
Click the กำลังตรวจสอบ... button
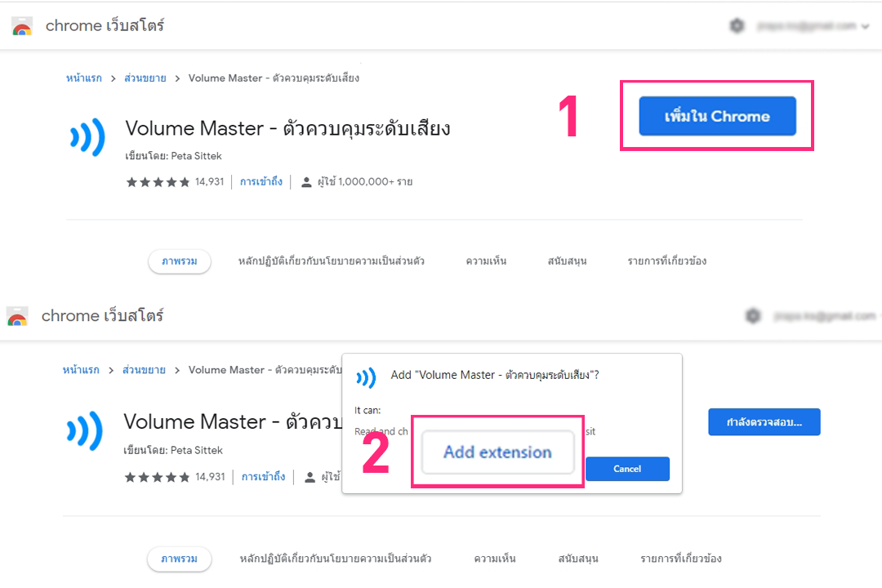[764, 422]
